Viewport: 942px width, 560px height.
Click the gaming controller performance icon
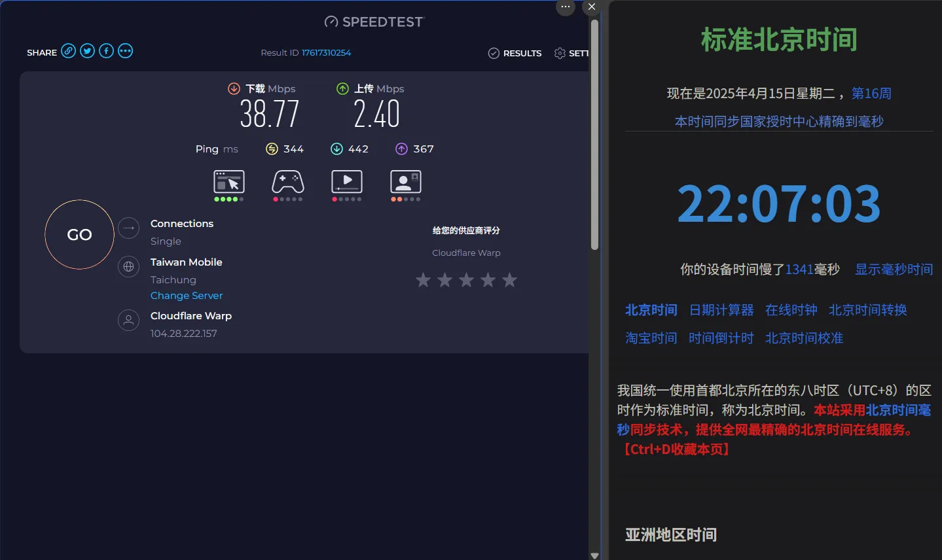[288, 182]
